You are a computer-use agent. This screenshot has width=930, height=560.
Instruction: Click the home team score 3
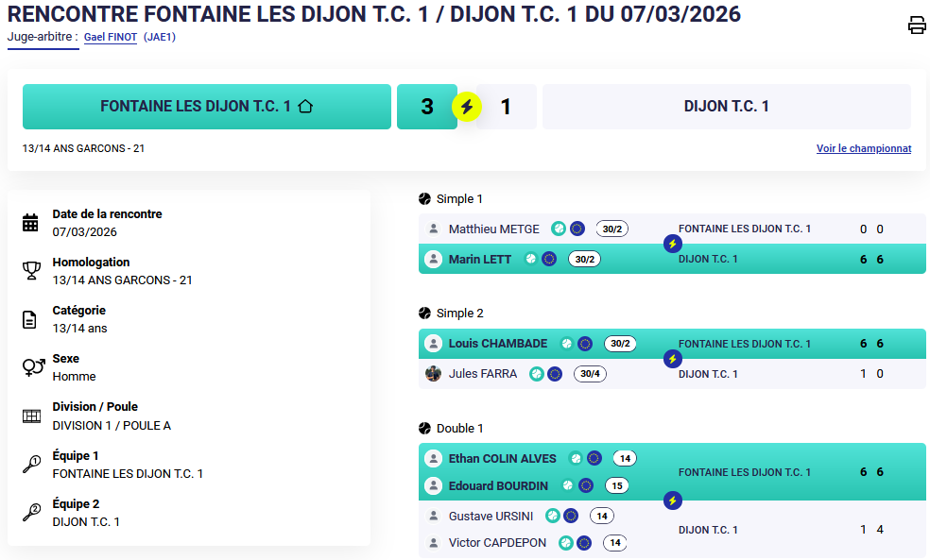427,107
